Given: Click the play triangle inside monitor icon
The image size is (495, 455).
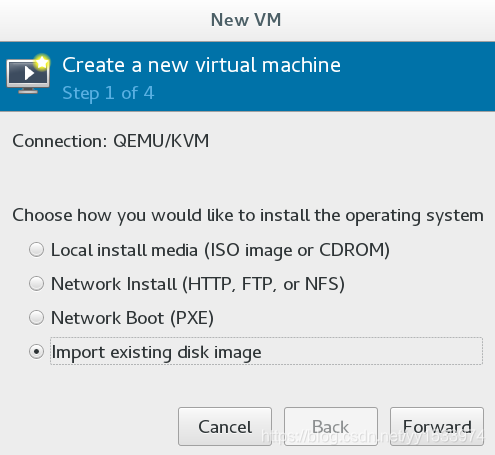Looking at the screenshot, I should 29,73.
